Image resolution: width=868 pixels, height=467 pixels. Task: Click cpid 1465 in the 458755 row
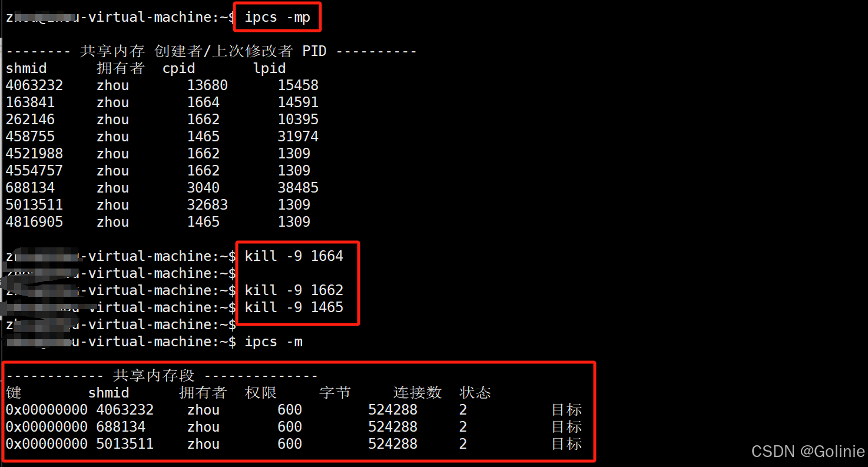[x=203, y=137]
